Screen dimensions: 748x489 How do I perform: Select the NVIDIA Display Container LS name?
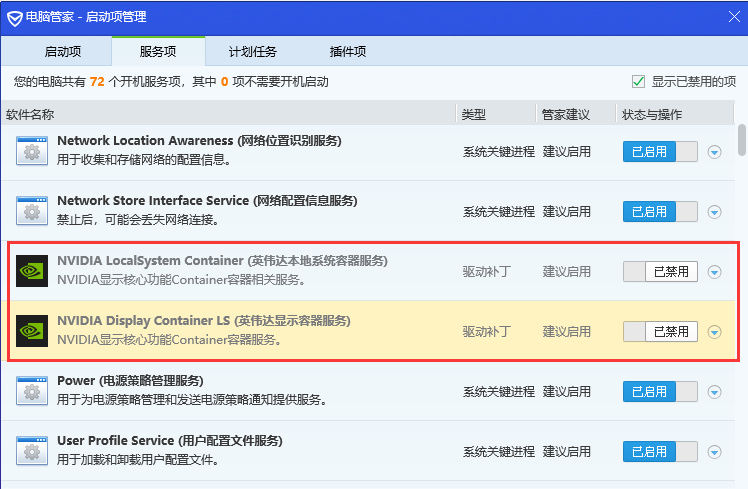click(204, 321)
